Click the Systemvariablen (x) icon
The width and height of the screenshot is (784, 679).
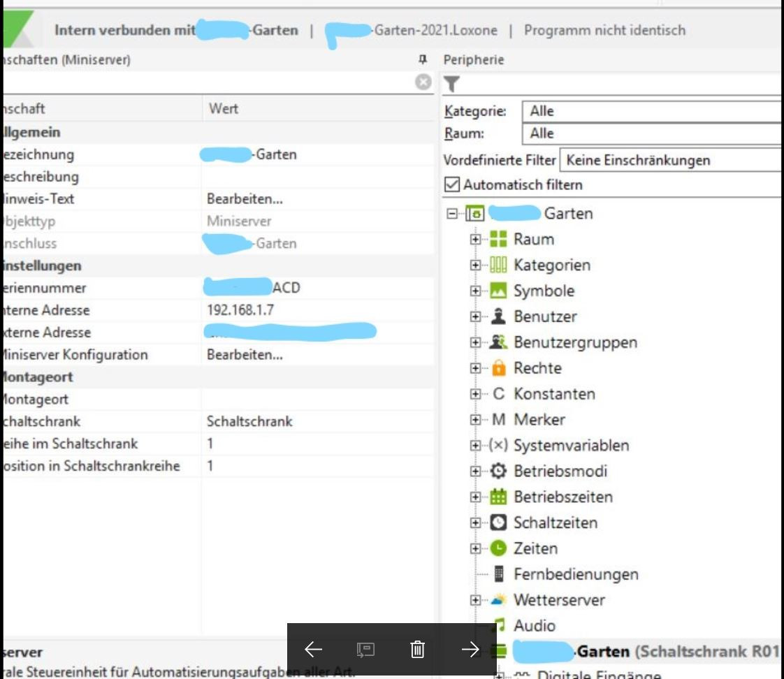point(498,445)
